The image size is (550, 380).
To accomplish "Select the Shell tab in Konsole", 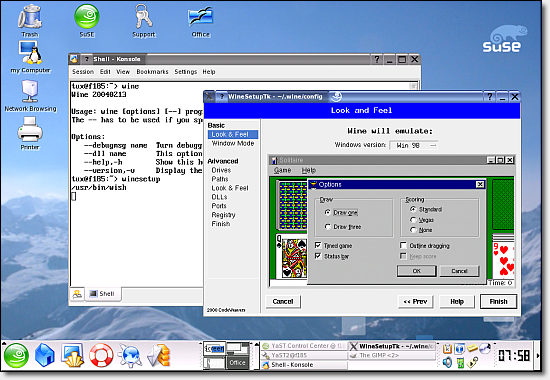I will click(x=103, y=294).
